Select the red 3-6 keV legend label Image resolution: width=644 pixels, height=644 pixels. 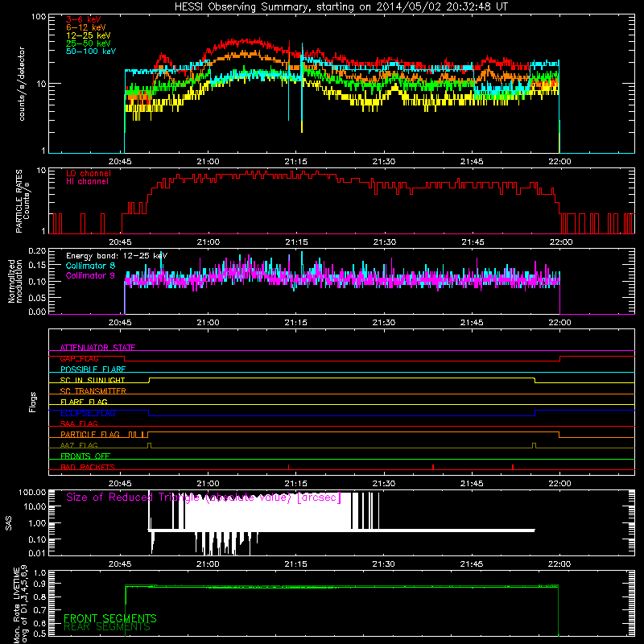click(x=83, y=19)
